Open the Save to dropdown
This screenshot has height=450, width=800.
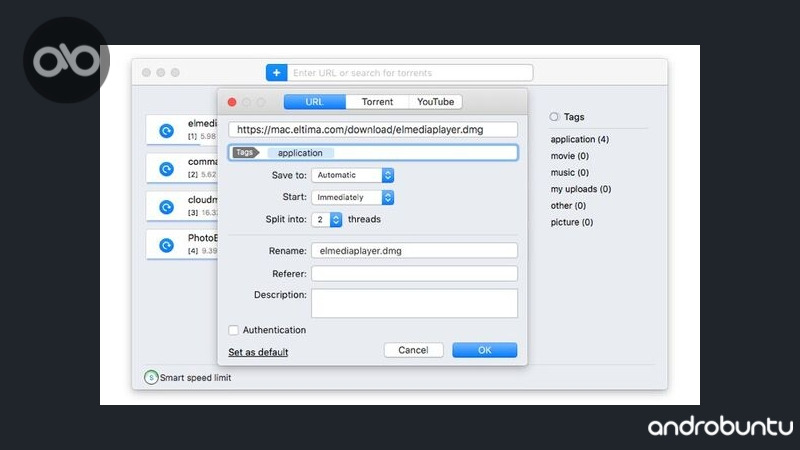coord(353,175)
